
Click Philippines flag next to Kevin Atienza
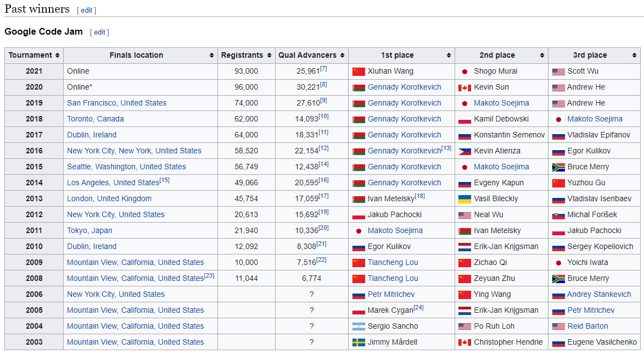pos(464,151)
